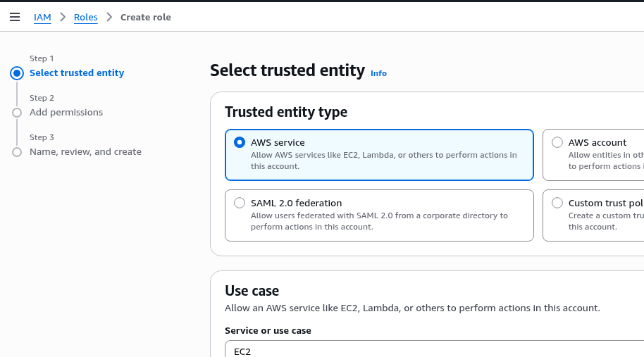Click the chevron after Roles breadcrumb
The image size is (644, 357).
[109, 17]
